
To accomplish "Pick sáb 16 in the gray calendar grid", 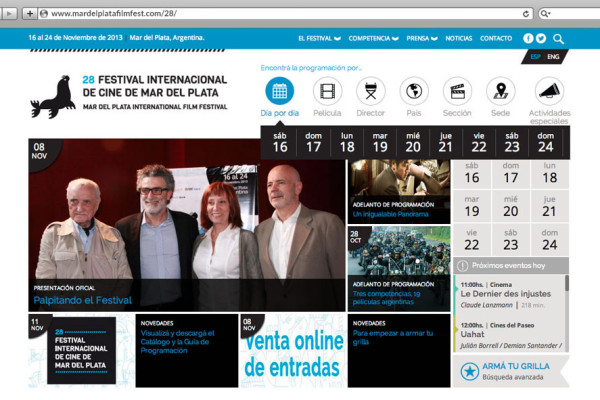I will tap(472, 173).
